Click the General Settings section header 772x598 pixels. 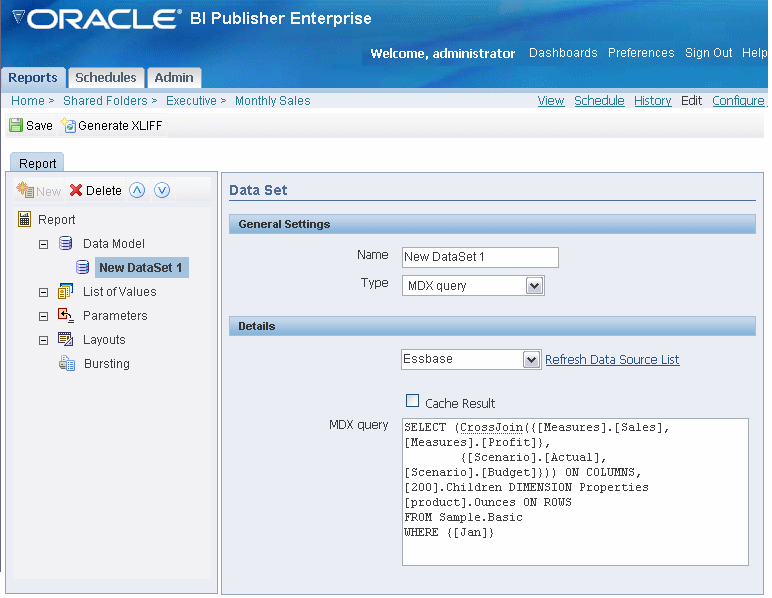click(x=492, y=224)
